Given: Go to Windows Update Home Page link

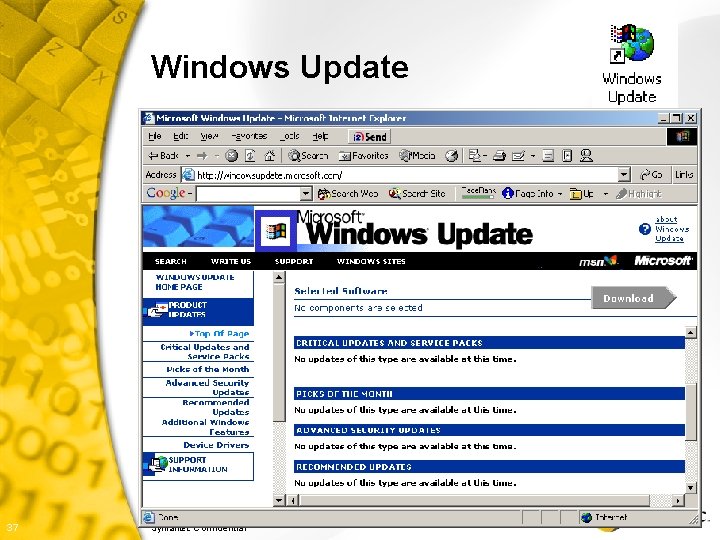Looking at the screenshot, I should click(195, 282).
